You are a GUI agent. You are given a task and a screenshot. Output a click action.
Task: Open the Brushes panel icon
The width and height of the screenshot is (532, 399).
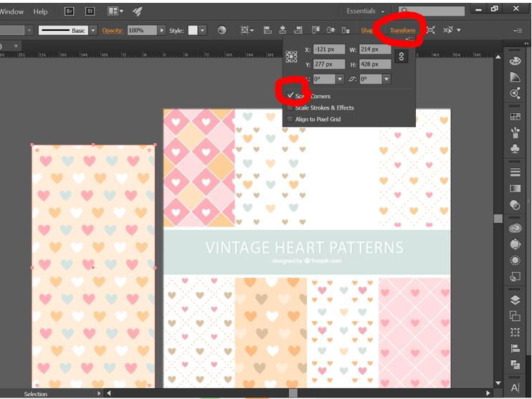tap(515, 133)
